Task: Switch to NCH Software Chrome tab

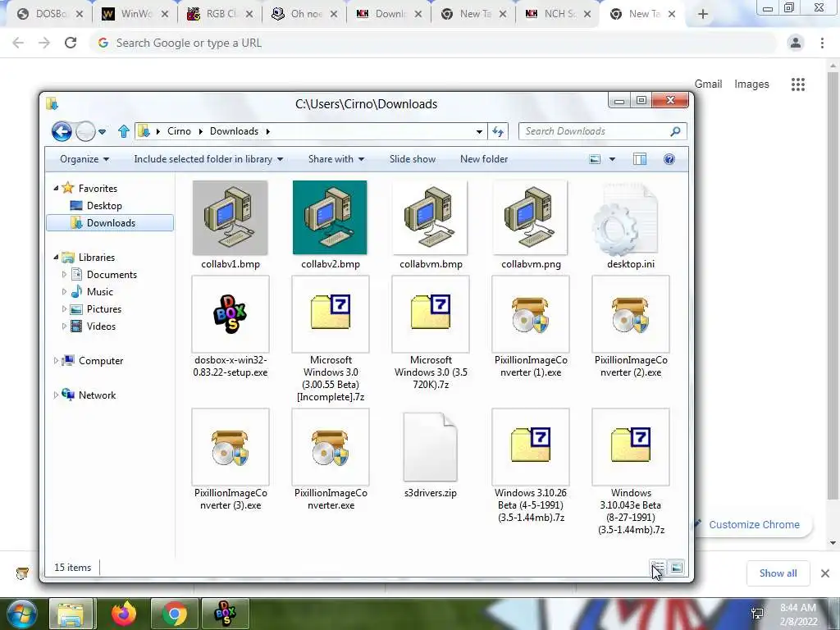Action: [558, 14]
